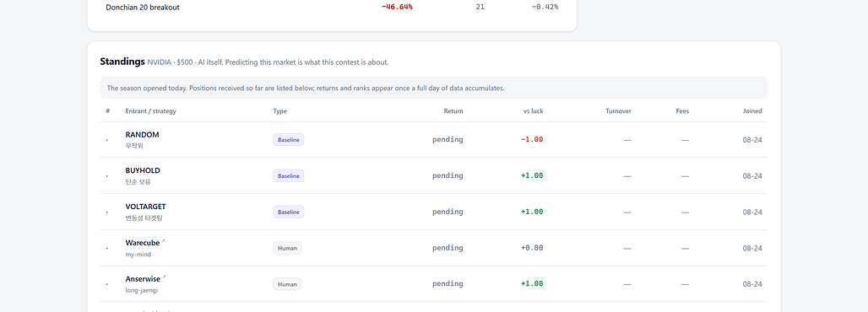868x312 pixels.
Task: Click the Human badge in the Anserwise row
Action: [x=287, y=284]
